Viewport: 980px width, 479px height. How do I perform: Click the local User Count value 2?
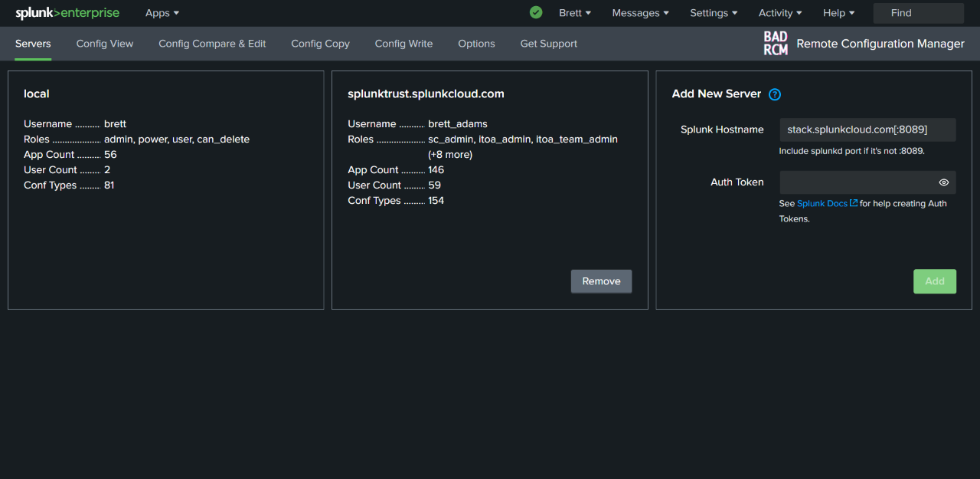click(x=107, y=170)
